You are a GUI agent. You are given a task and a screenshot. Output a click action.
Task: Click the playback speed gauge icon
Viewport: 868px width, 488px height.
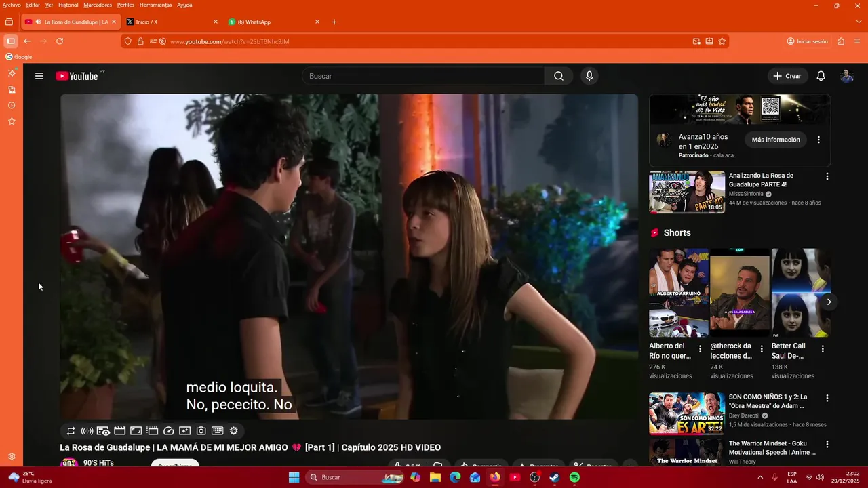point(169,431)
